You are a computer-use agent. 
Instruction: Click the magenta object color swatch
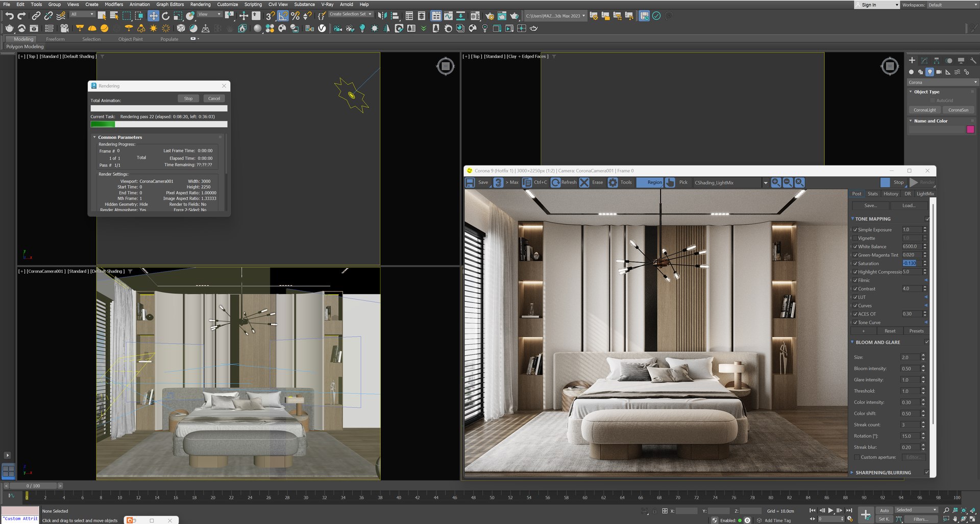coord(970,130)
